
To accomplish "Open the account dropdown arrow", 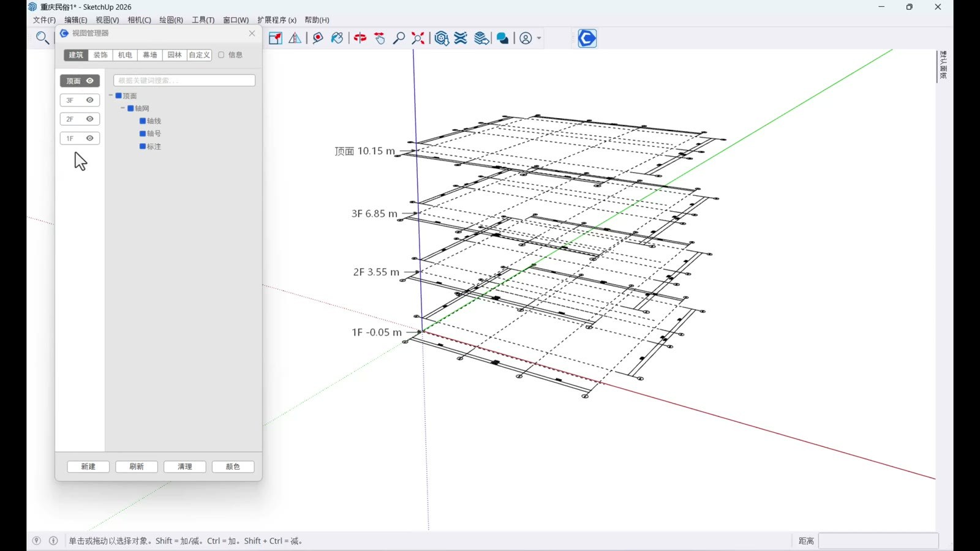I will pos(539,38).
